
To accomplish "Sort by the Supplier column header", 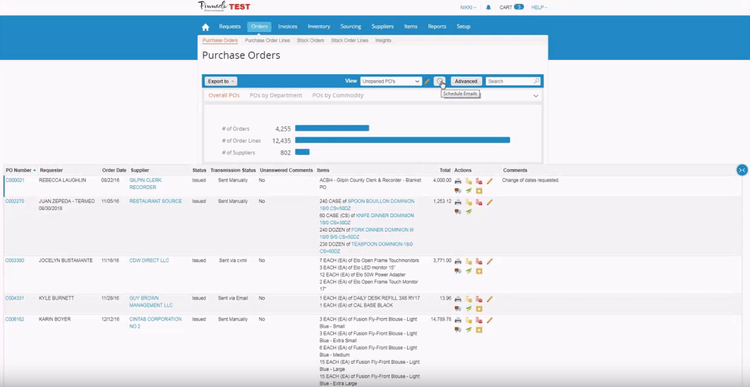I will (x=140, y=170).
